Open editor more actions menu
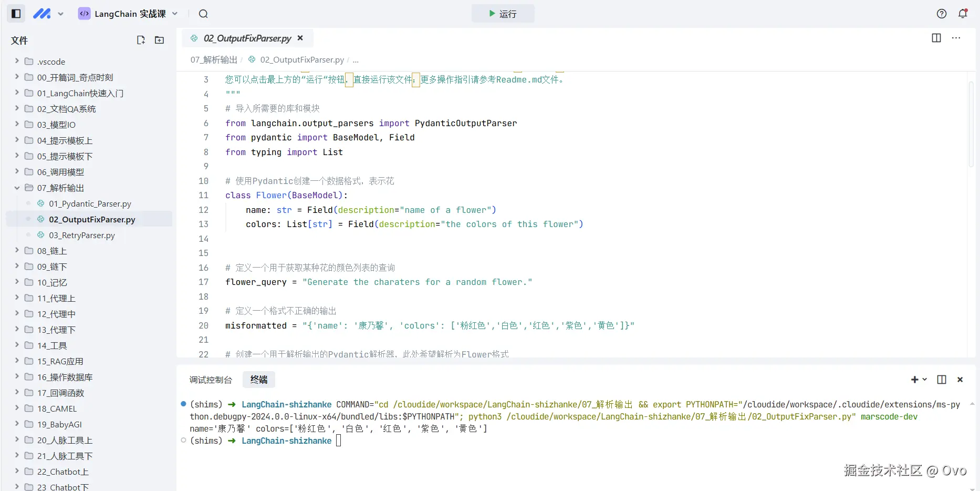Screen dimensions: 980x491 [956, 38]
